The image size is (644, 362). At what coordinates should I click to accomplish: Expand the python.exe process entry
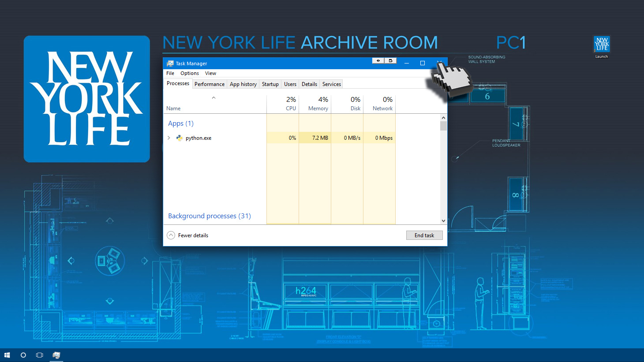169,138
